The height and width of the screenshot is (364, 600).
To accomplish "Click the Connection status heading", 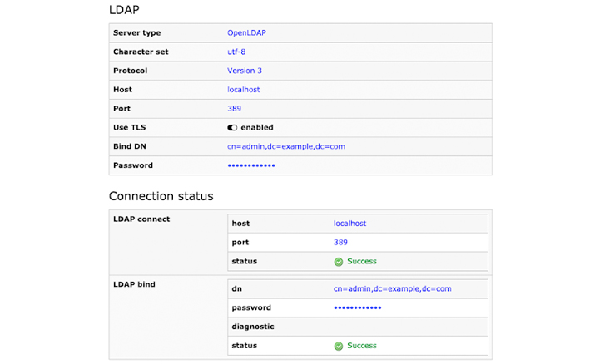I will pyautogui.click(x=161, y=196).
